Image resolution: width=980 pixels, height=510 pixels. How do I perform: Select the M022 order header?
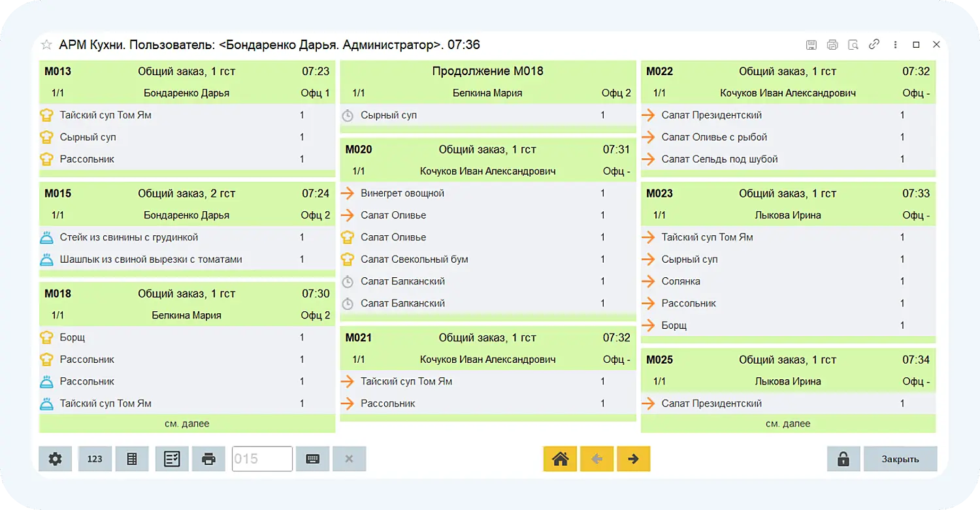[788, 72]
